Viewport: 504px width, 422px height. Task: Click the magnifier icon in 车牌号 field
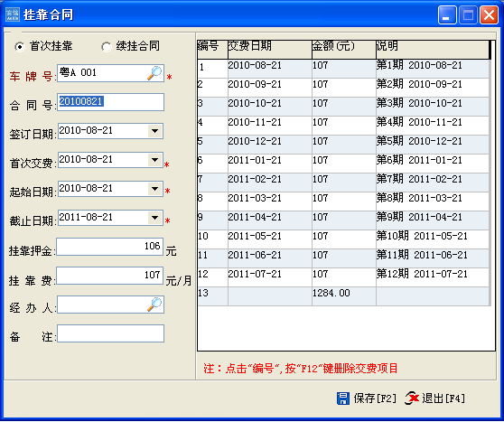click(154, 73)
